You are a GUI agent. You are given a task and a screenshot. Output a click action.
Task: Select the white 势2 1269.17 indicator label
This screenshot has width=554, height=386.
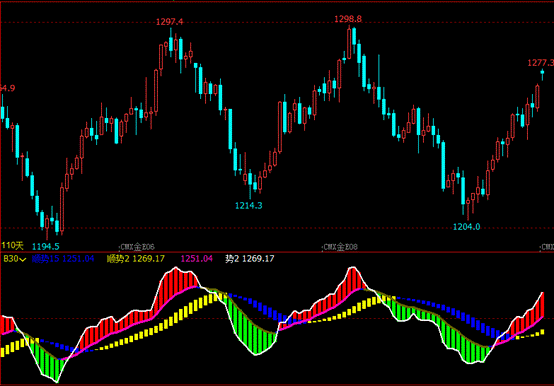pos(249,259)
